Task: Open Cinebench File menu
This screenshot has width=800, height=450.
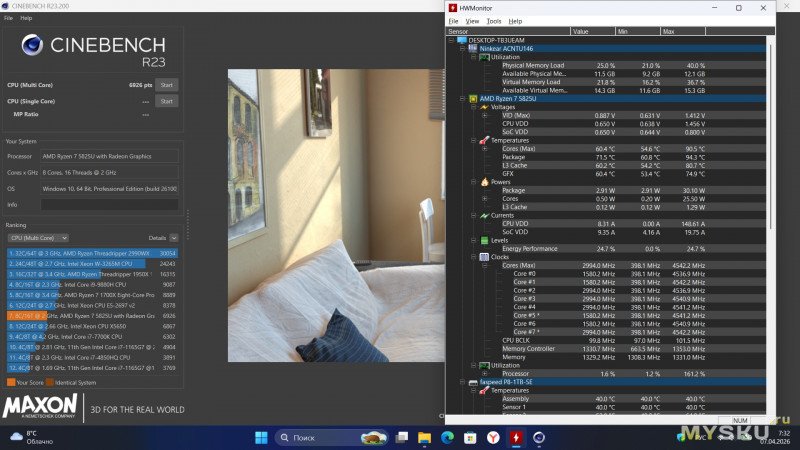Action: click(8, 18)
